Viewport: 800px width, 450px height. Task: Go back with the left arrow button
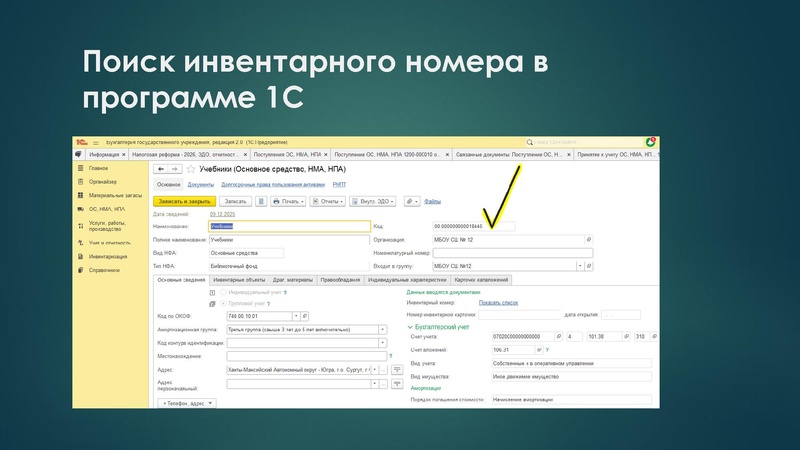[161, 169]
